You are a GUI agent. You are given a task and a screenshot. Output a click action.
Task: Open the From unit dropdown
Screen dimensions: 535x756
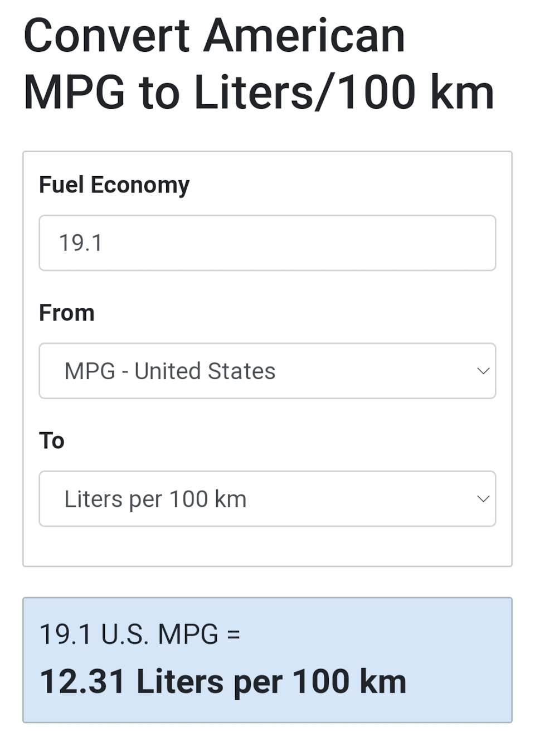click(267, 371)
